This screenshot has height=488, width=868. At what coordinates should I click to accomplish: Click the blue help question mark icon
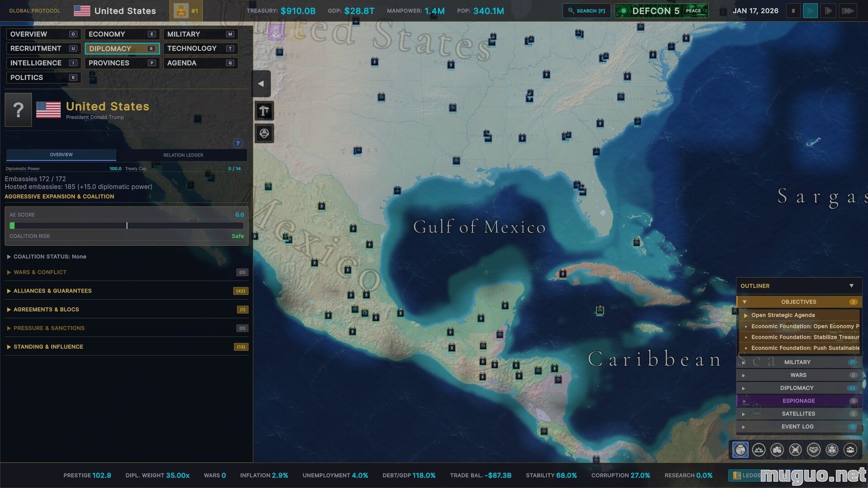[x=238, y=143]
